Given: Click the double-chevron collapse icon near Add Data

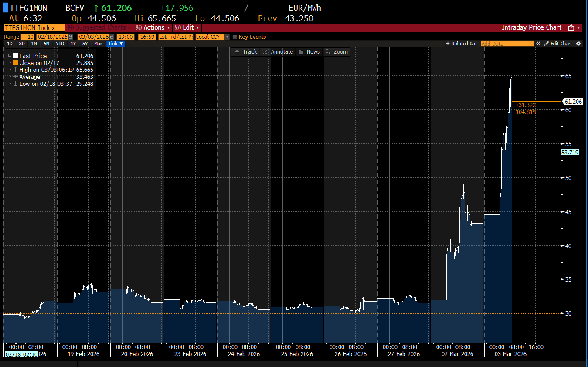Looking at the screenshot, I should pos(538,44).
